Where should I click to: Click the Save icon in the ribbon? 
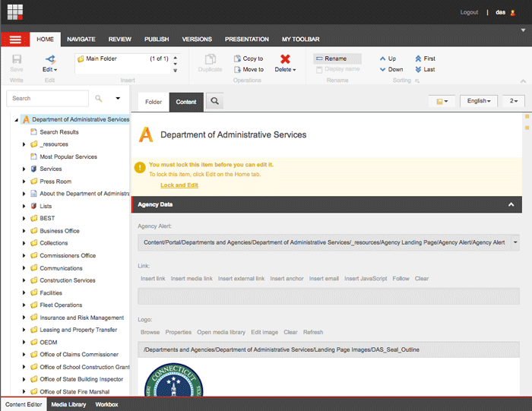point(17,59)
